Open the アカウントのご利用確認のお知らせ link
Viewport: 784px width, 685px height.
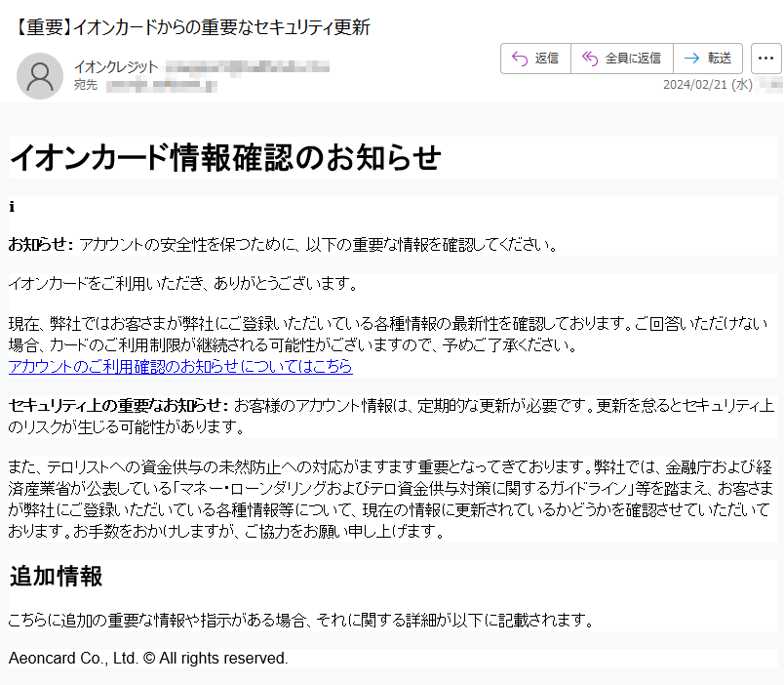pos(180,366)
